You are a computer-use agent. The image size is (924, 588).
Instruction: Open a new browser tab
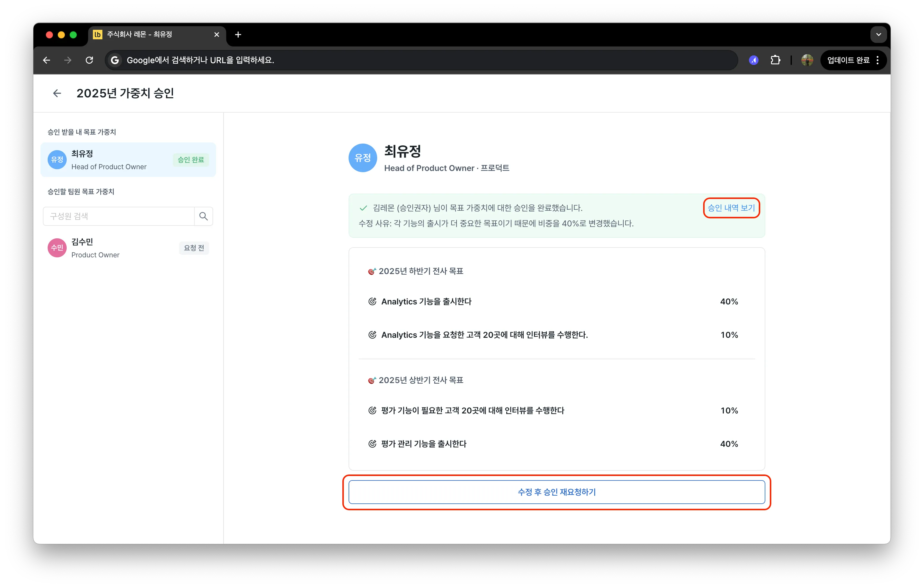pos(238,35)
